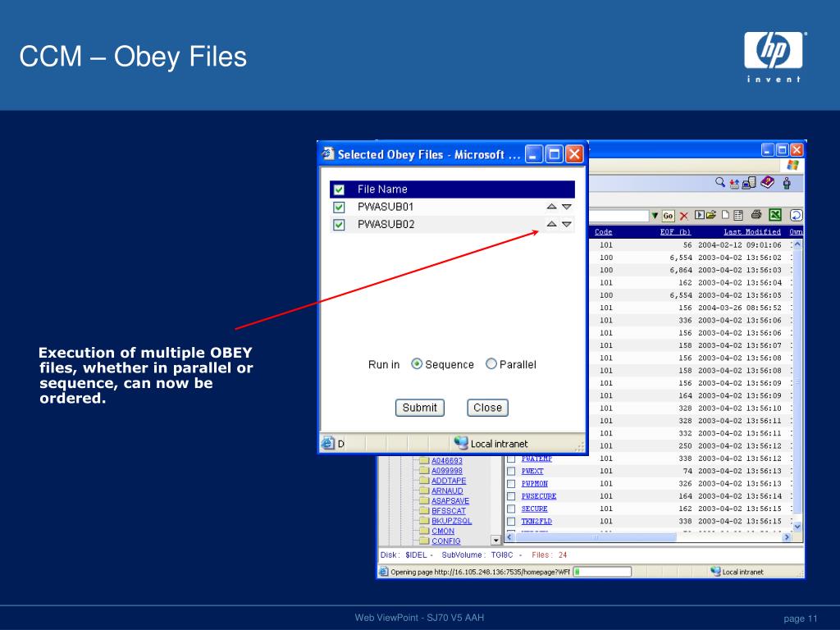Click the table details view icon
The height and width of the screenshot is (630, 840).
click(x=738, y=216)
